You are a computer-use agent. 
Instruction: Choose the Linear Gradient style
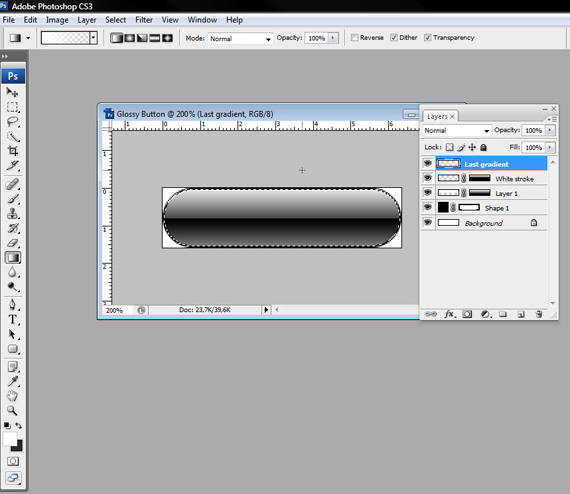(116, 38)
